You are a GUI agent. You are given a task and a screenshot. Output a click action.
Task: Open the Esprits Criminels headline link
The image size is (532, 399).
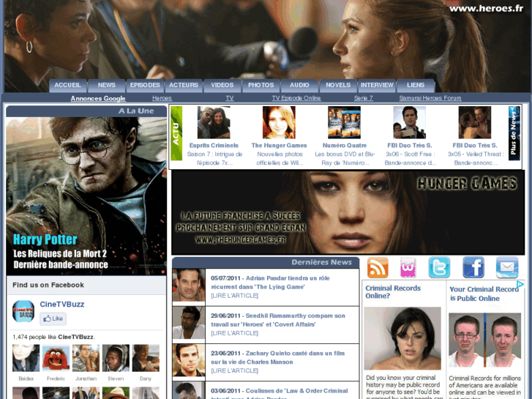click(214, 146)
